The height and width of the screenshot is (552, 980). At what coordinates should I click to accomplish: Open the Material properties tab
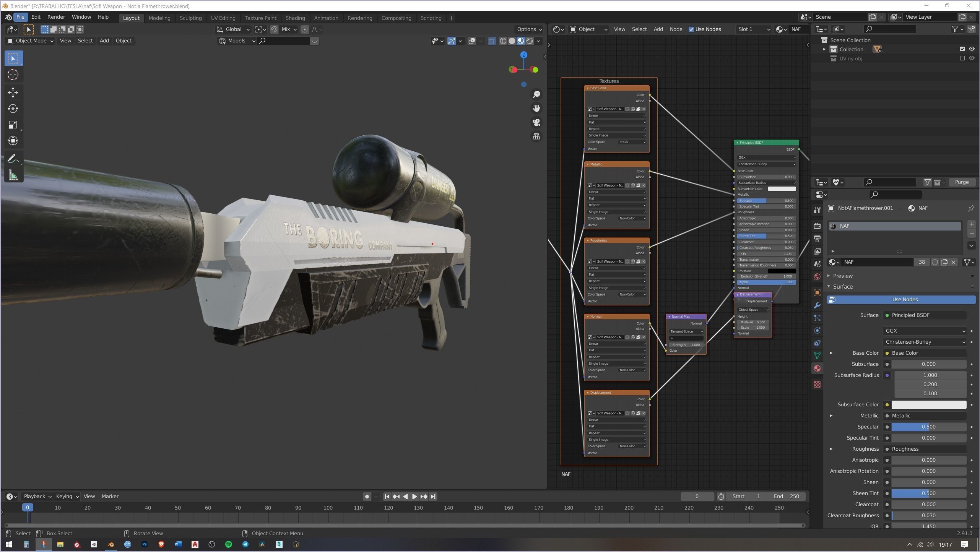point(817,368)
